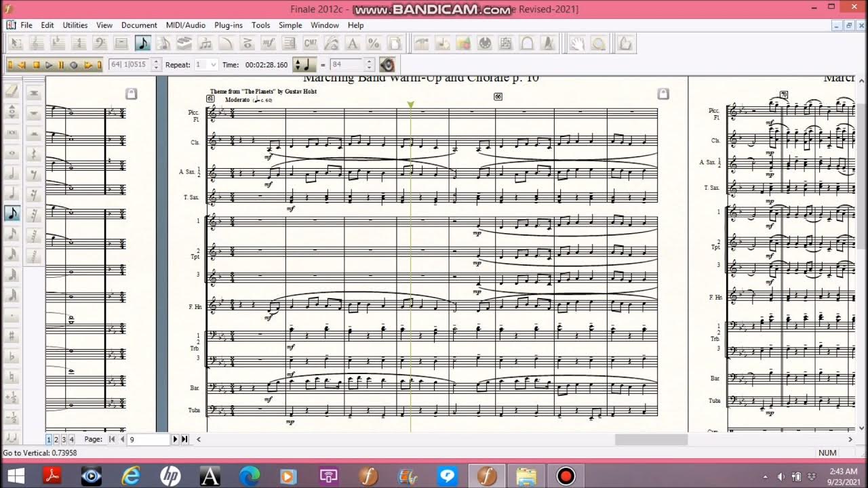Select the Tuplet tool
The width and height of the screenshot is (868, 488).
[x=205, y=43]
